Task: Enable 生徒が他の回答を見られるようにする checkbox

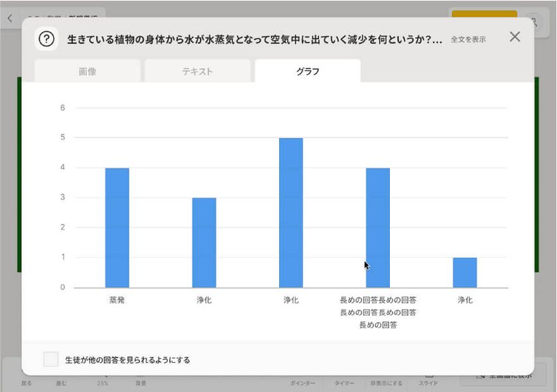Action: (x=51, y=359)
